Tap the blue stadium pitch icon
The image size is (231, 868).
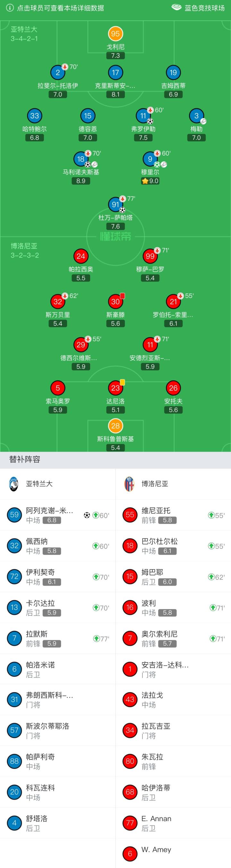click(176, 7)
